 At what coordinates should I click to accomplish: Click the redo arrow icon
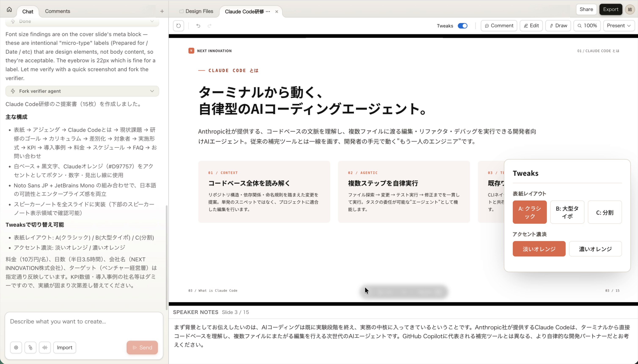pos(209,26)
